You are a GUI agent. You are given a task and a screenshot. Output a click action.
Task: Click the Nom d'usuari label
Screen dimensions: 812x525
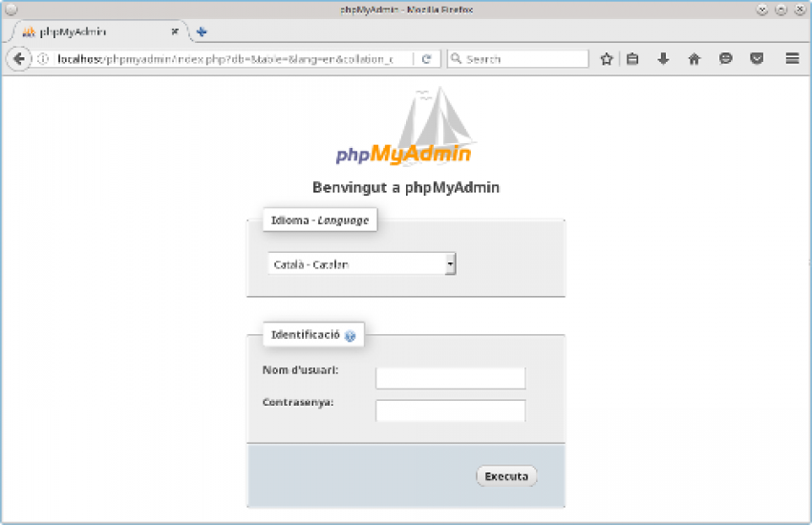coord(300,369)
